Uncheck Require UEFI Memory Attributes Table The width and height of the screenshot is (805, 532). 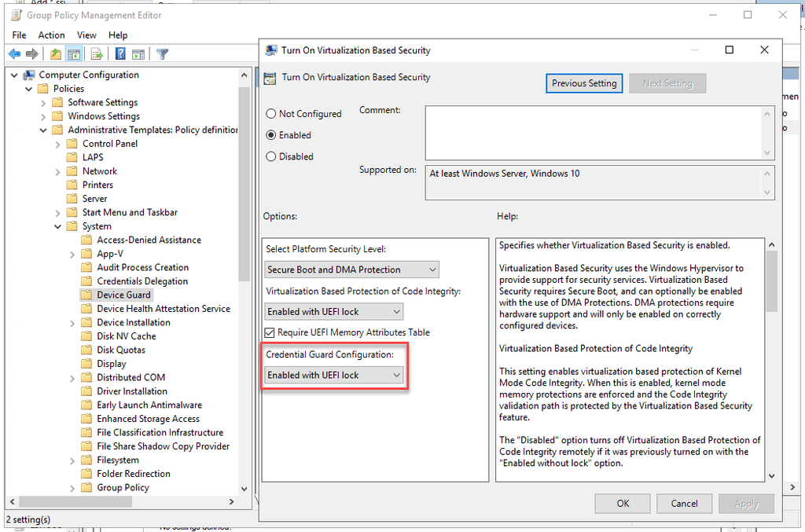tap(271, 332)
